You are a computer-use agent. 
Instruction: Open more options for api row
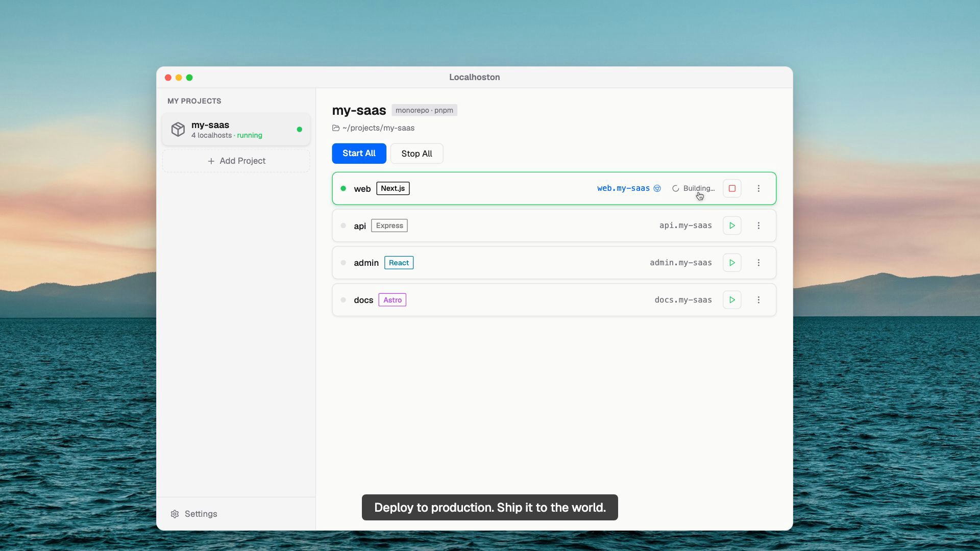pyautogui.click(x=758, y=226)
